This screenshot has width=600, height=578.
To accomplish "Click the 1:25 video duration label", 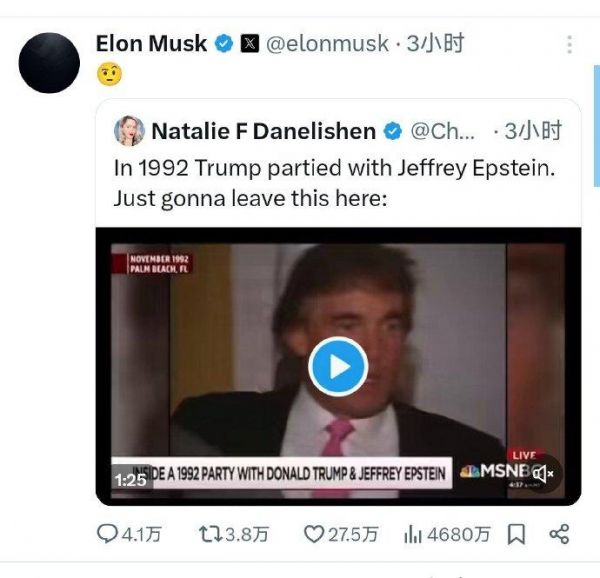I will 131,479.
